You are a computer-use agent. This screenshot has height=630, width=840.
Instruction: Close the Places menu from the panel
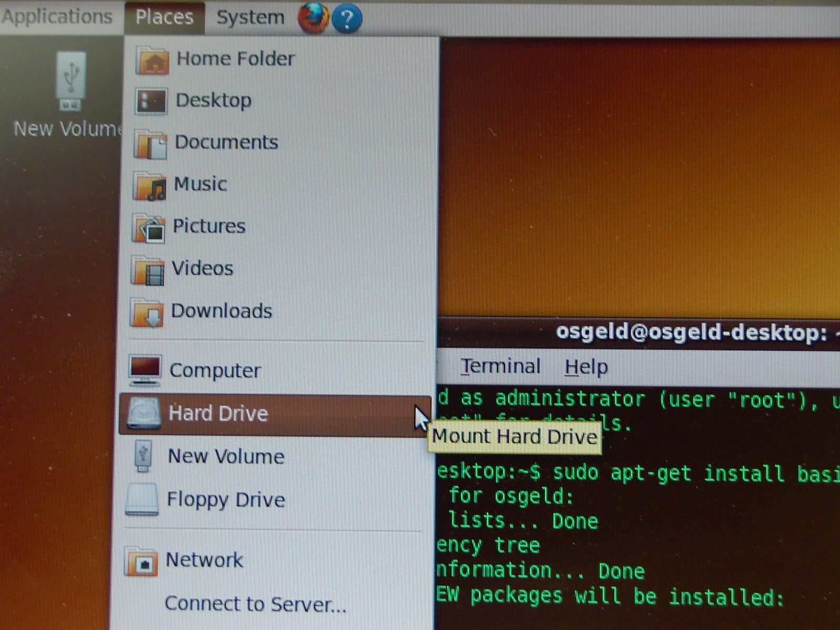tap(164, 17)
